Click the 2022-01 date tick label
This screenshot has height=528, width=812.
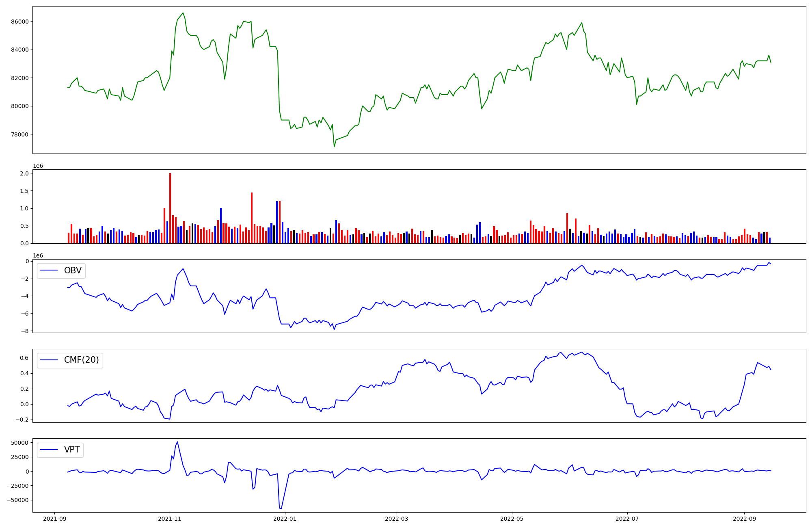pyautogui.click(x=285, y=519)
